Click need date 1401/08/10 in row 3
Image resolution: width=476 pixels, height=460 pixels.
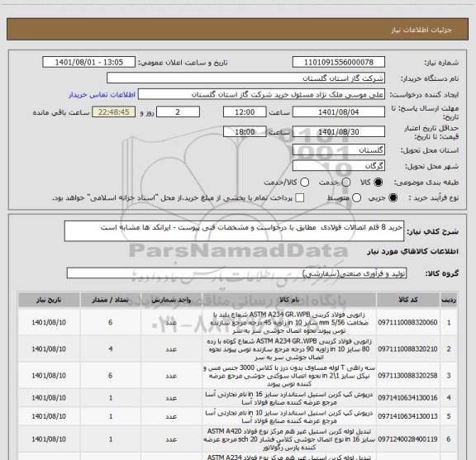tap(49, 375)
